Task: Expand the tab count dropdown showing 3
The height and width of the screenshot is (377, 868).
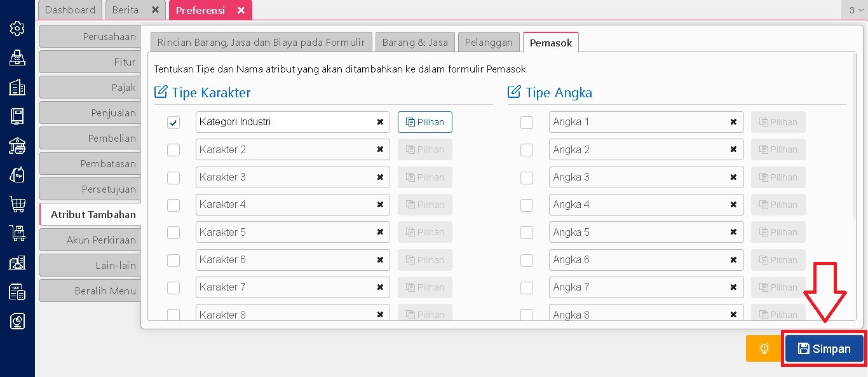Action: click(x=856, y=10)
